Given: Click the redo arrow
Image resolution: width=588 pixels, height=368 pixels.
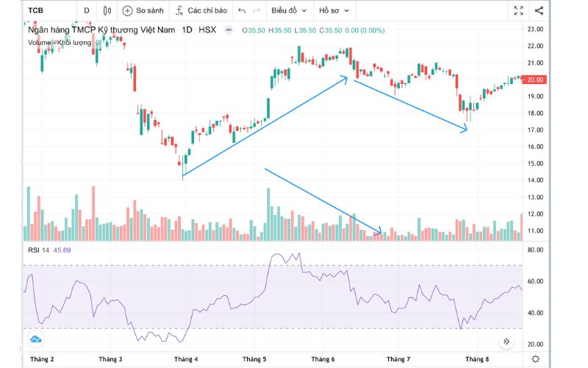Looking at the screenshot, I should pyautogui.click(x=257, y=11).
